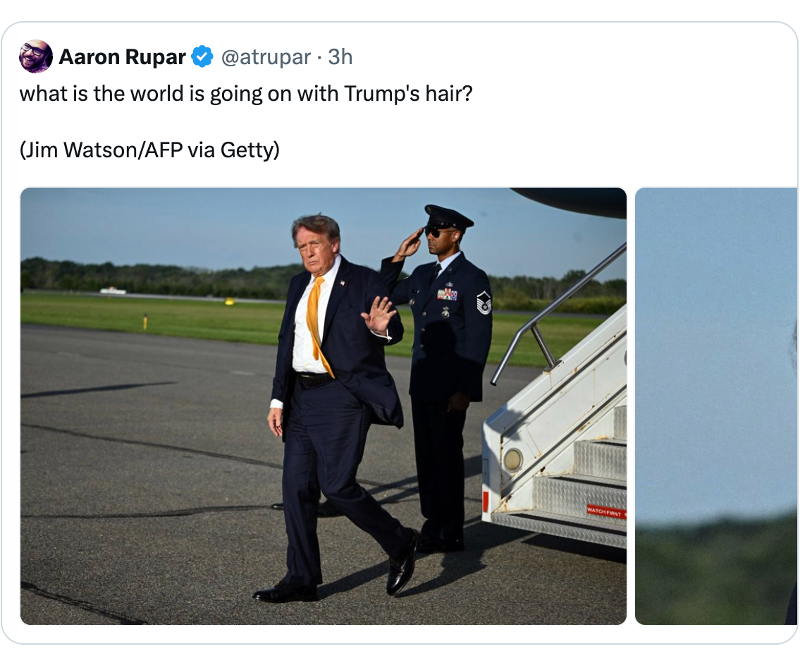Click the airman's service cap
The height and width of the screenshot is (663, 812).
click(x=448, y=217)
